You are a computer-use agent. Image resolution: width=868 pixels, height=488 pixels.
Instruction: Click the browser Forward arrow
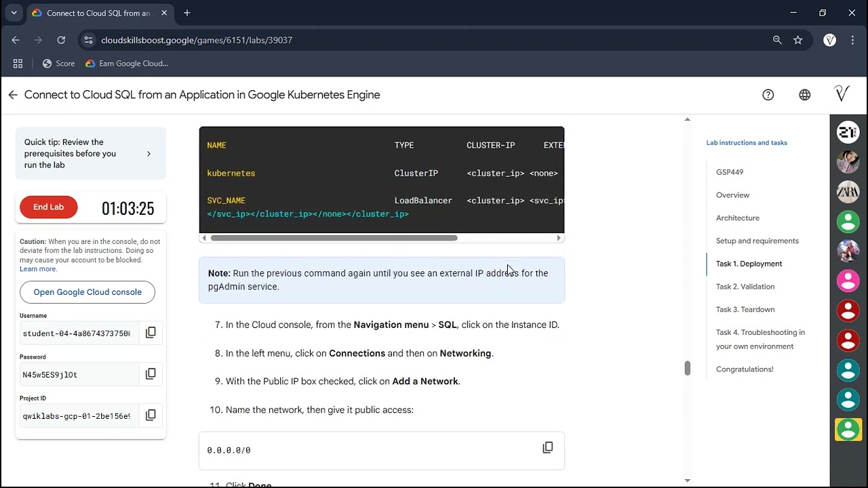pyautogui.click(x=38, y=40)
